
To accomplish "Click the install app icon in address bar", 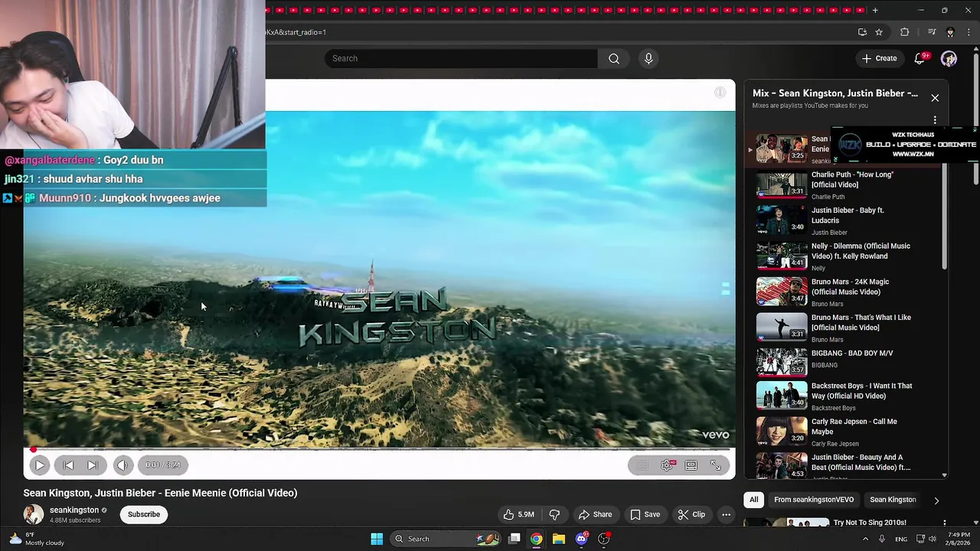I will pos(862,32).
